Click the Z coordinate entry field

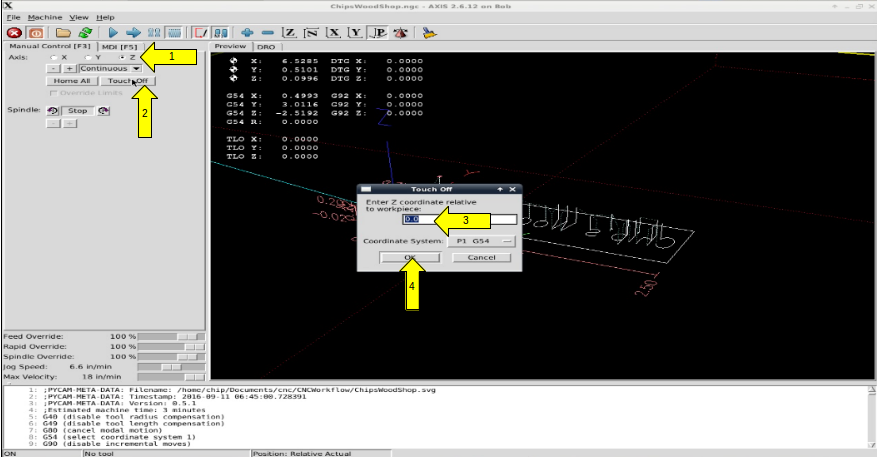[x=460, y=219]
